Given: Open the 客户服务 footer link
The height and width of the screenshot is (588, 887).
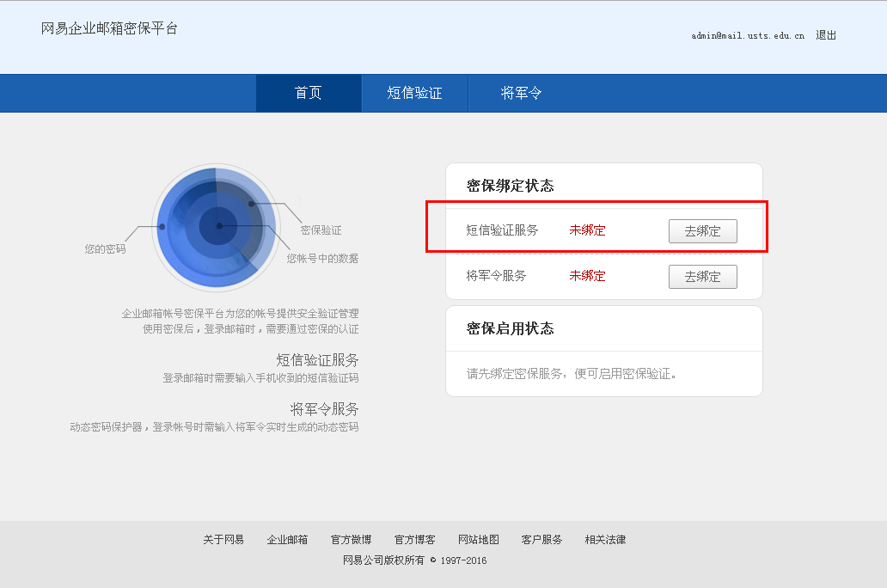Looking at the screenshot, I should [x=541, y=540].
